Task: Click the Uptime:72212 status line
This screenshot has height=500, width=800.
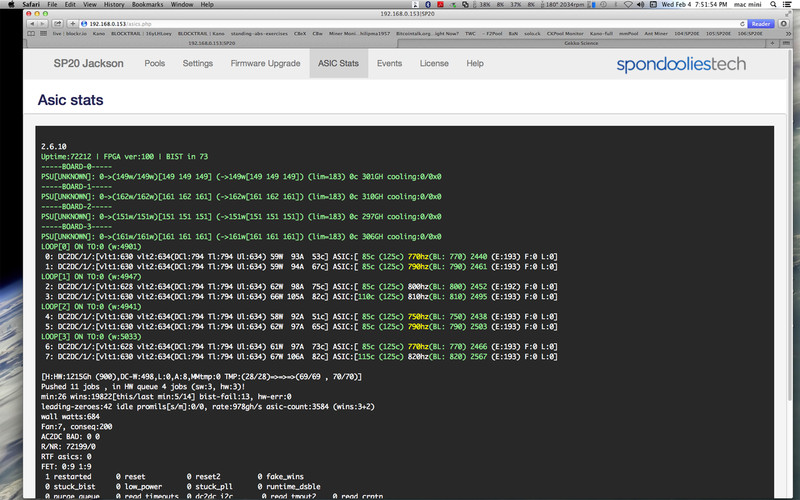Action: pos(124,157)
